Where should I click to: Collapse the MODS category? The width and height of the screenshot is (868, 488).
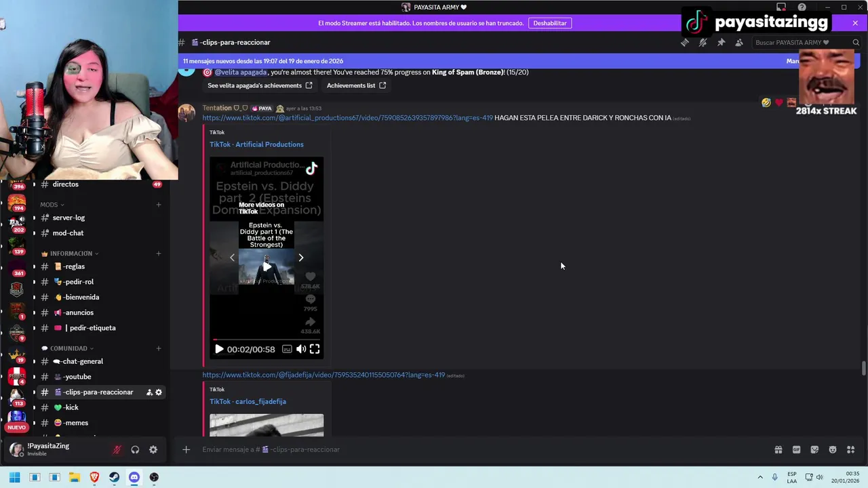(x=52, y=205)
